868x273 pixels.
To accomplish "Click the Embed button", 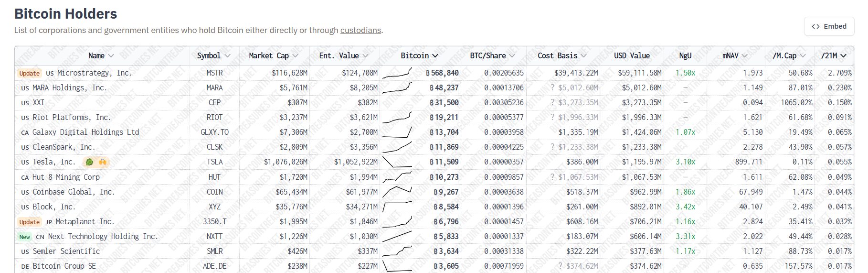I will tap(829, 26).
